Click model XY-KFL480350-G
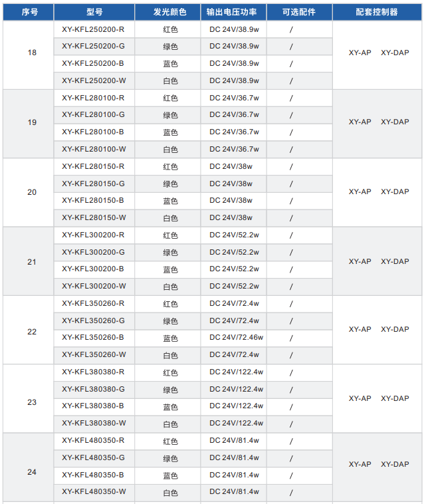The image size is (426, 504). [94, 458]
